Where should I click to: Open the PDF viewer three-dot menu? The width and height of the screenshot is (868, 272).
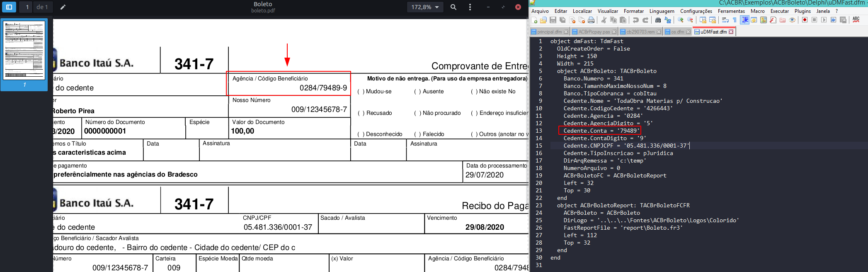pos(470,7)
